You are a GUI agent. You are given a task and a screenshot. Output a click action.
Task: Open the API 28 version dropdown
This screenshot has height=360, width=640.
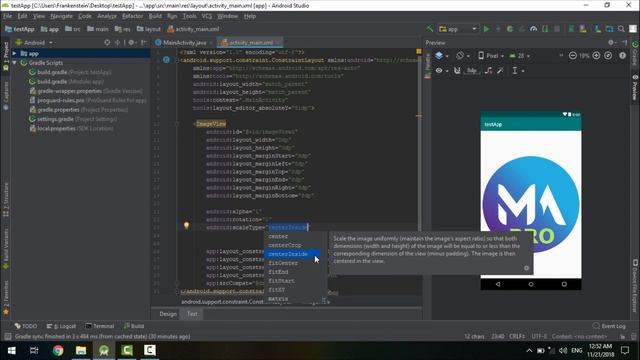point(519,56)
